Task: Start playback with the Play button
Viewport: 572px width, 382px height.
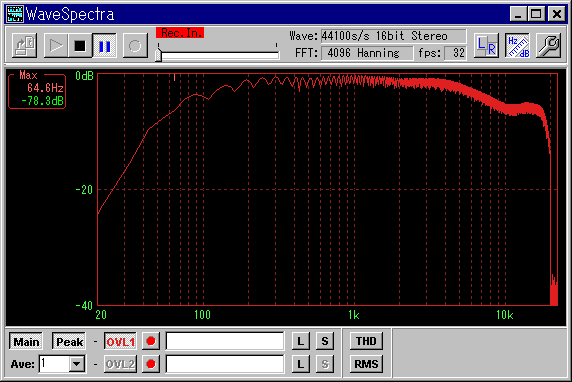Action: [56, 46]
